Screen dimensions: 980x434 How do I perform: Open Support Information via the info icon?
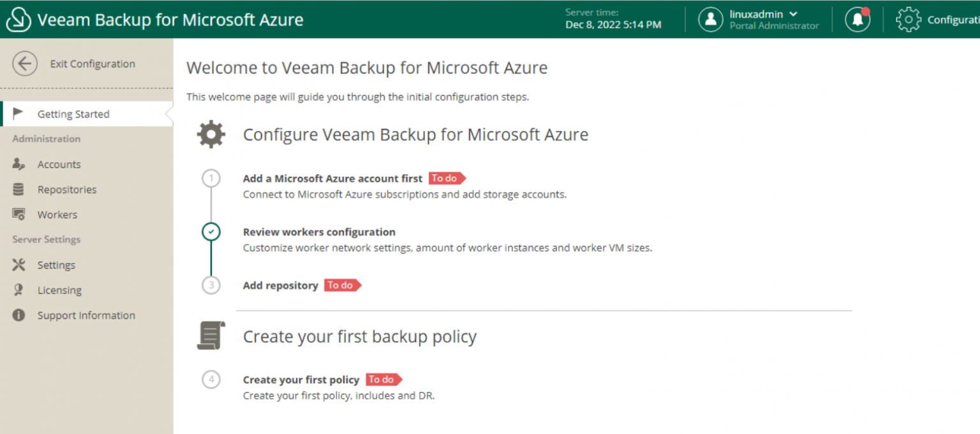click(20, 315)
